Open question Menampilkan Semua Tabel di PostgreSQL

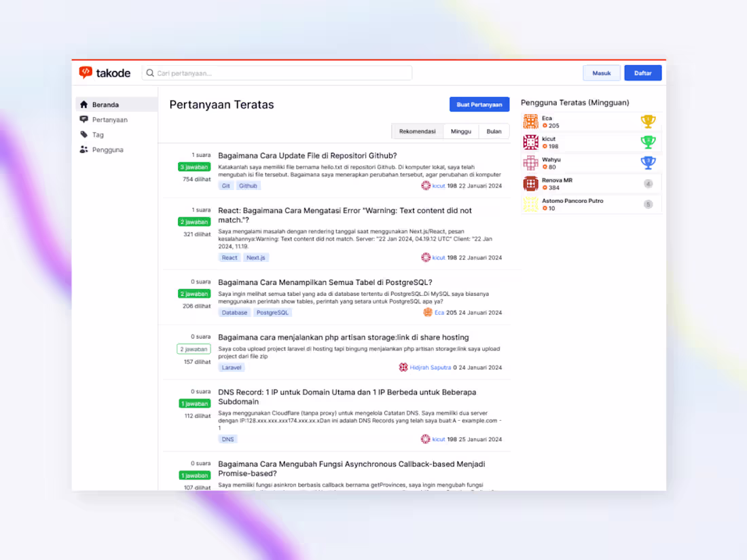[x=325, y=282]
